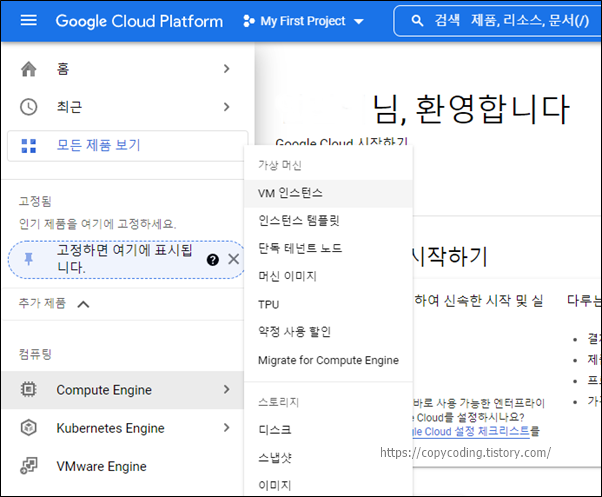The height and width of the screenshot is (497, 602).
Task: Click the search magnifier icon
Action: coord(417,21)
